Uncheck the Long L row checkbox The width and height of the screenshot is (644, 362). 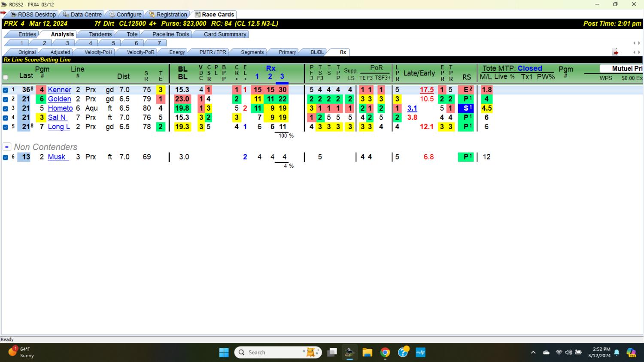6,127
